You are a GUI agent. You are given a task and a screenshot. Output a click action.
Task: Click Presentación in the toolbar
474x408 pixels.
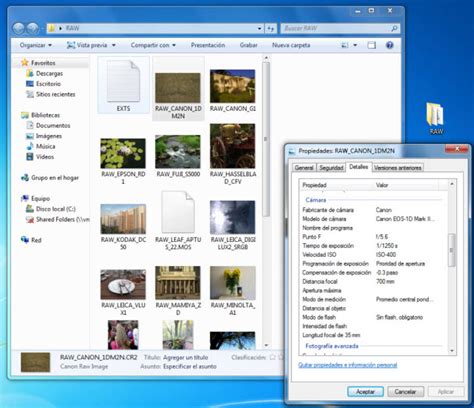[x=208, y=45]
